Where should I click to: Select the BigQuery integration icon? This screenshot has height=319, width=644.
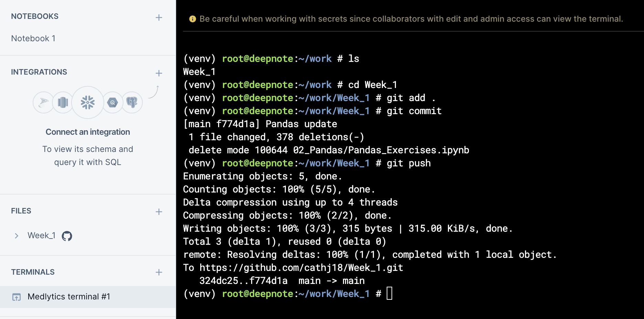(x=112, y=102)
